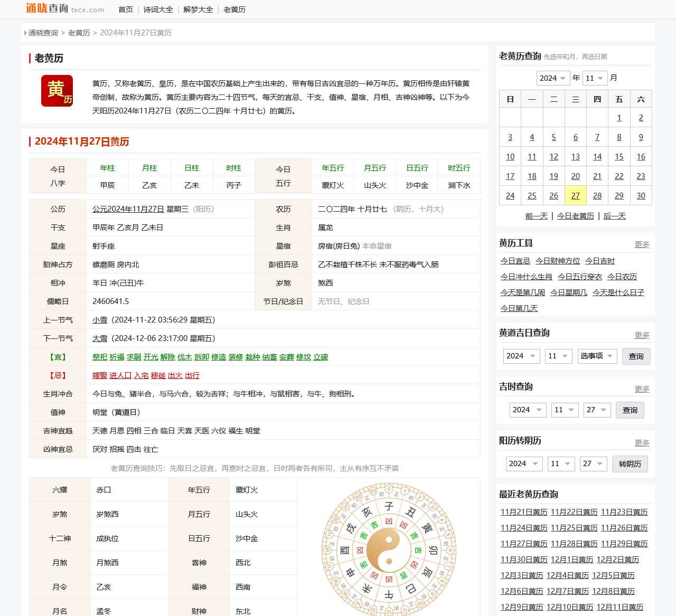
Task: Click the 转阴历 button
Action: click(630, 464)
